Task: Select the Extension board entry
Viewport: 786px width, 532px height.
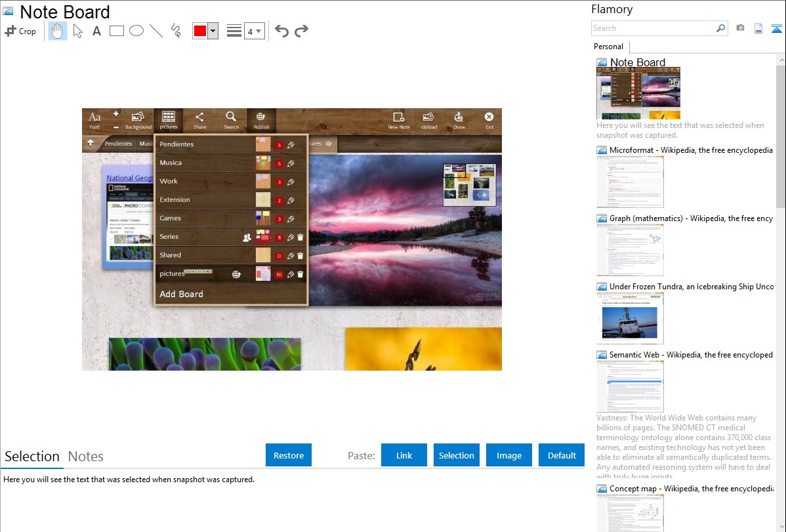Action: coord(230,200)
